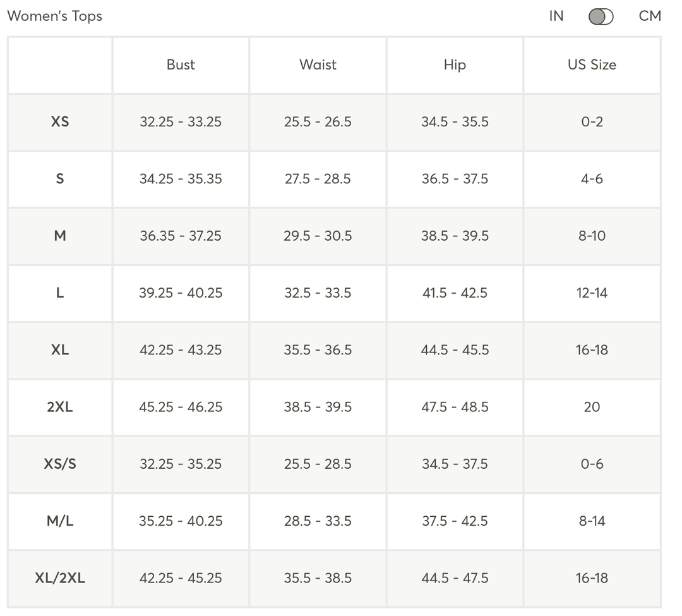Select the XS/S size row label
Viewport: 682px width, 616px height.
(x=60, y=464)
